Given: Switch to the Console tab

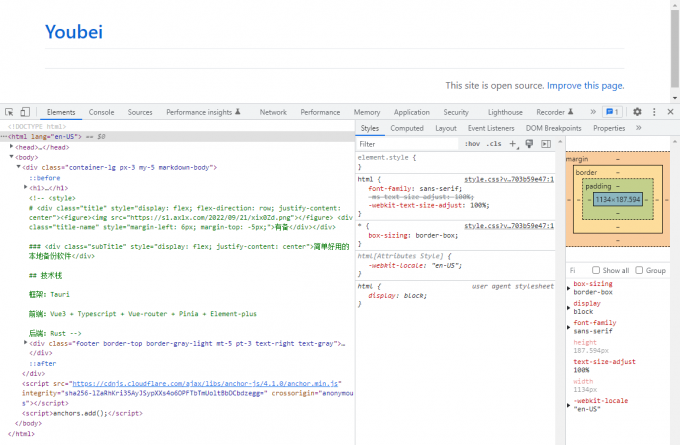Looking at the screenshot, I should tap(101, 112).
